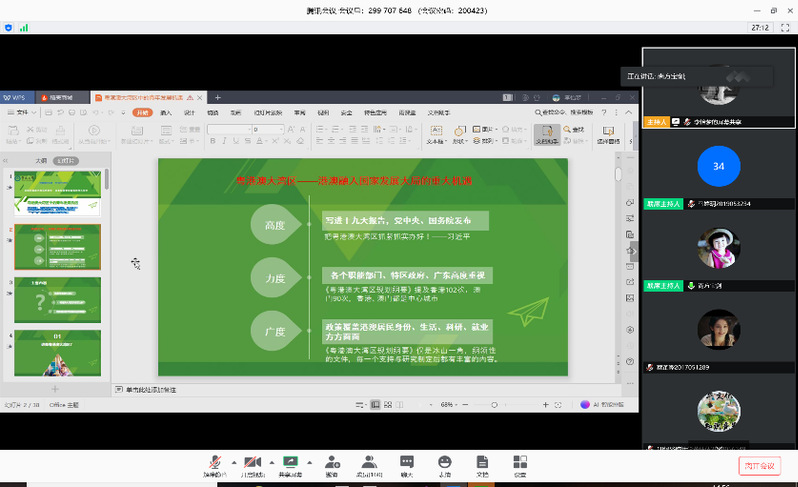Expand the microphone options arrow
This screenshot has width=798, height=487.
[x=234, y=462]
